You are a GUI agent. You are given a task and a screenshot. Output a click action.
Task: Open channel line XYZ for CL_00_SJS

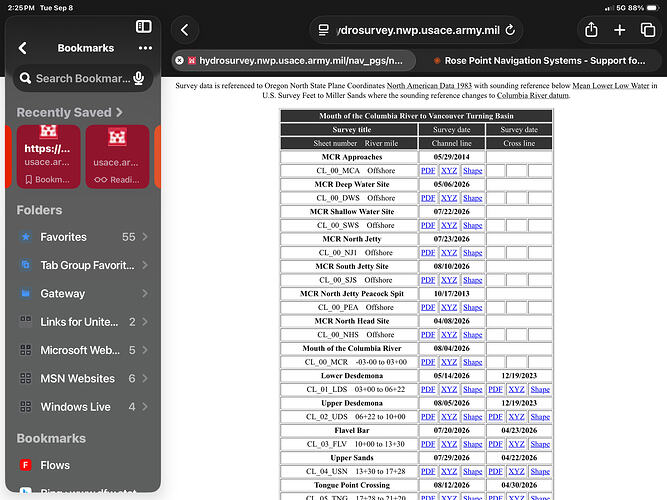click(449, 280)
